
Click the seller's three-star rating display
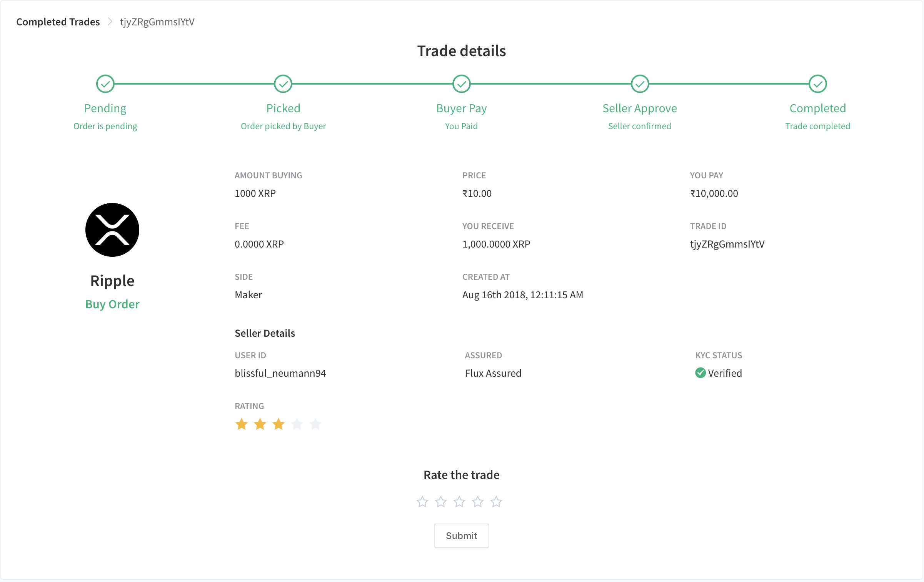(x=279, y=424)
